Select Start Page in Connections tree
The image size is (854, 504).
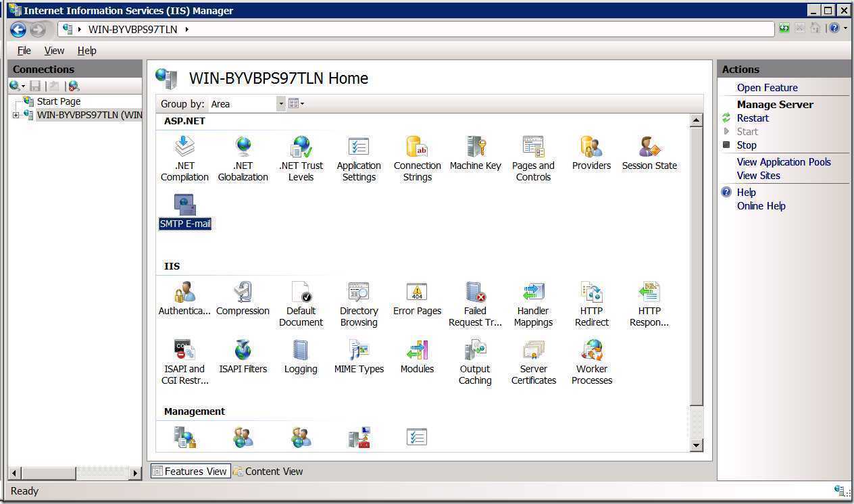coord(59,101)
